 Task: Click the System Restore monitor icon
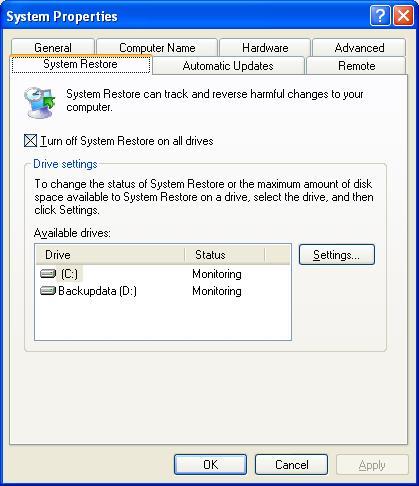click(x=40, y=102)
